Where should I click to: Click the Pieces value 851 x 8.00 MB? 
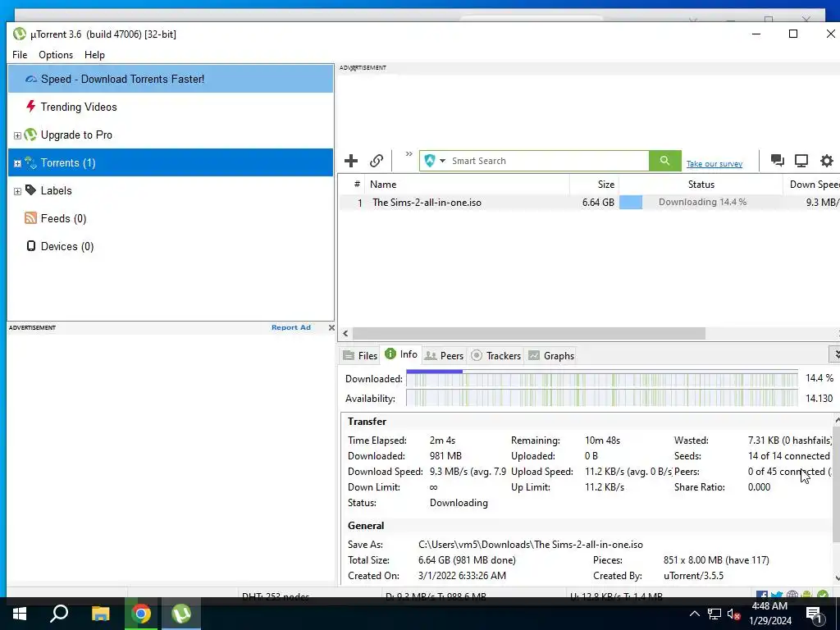(x=716, y=559)
